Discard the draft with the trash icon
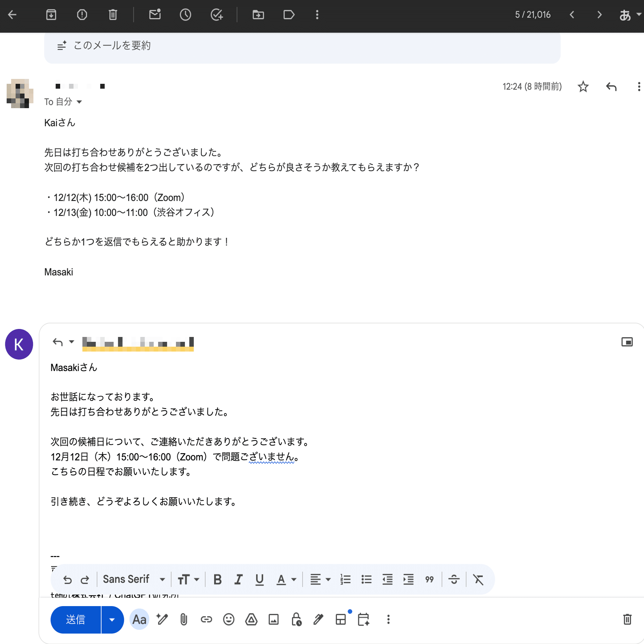This screenshot has height=644, width=644. tap(627, 619)
